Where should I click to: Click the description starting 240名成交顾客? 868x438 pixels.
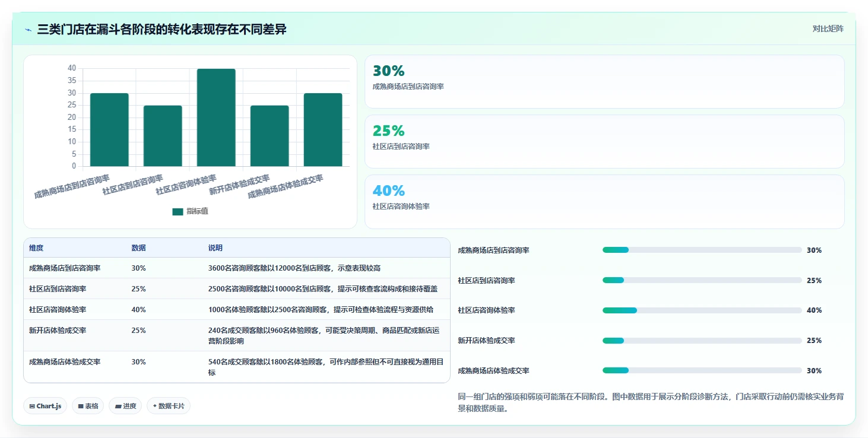coord(325,336)
